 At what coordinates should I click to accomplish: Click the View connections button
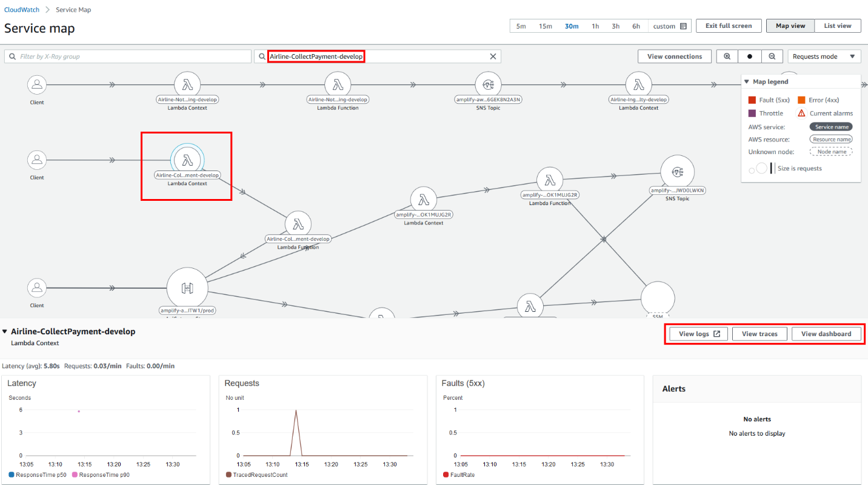click(x=674, y=56)
